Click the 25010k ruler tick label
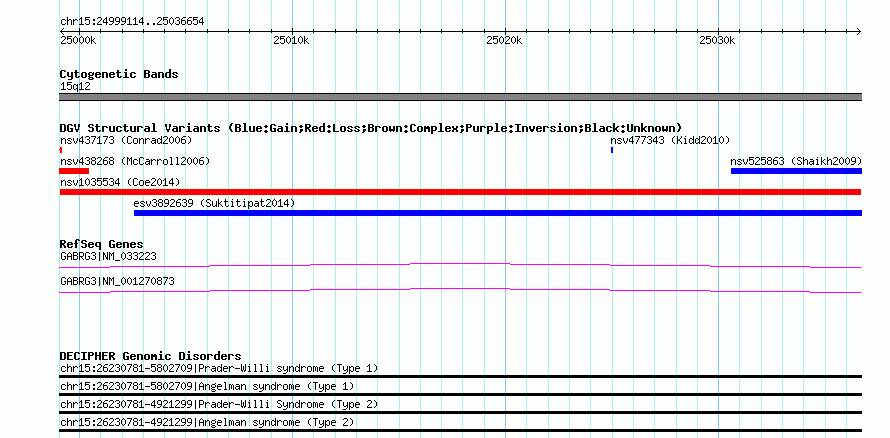The width and height of the screenshot is (890, 438). tap(291, 40)
